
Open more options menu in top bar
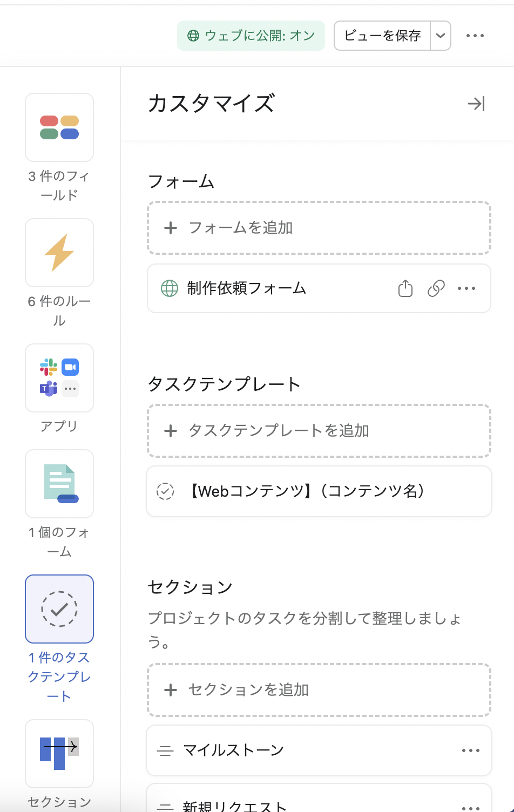coord(475,36)
